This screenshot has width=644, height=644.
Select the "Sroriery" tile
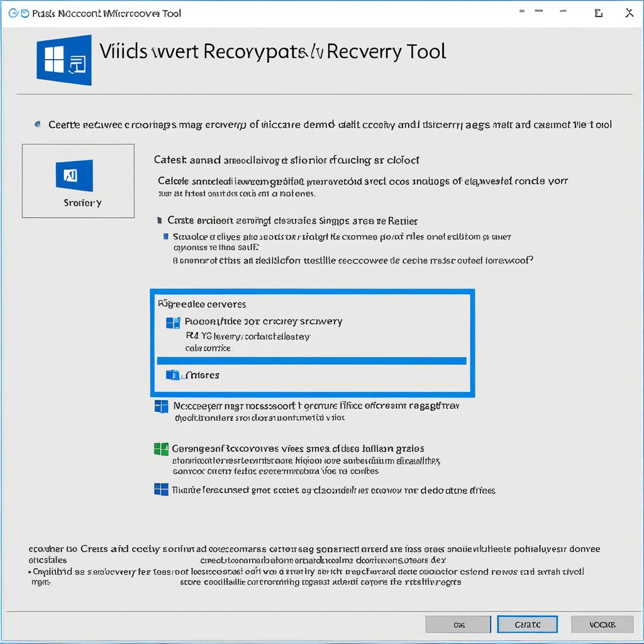(x=78, y=180)
